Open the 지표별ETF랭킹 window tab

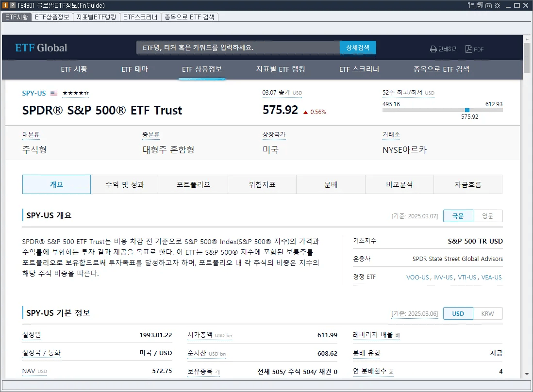96,17
